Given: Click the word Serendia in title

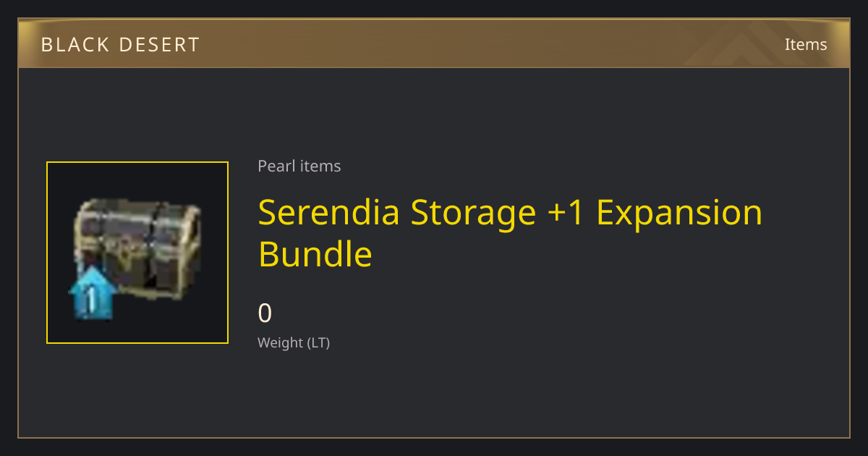Looking at the screenshot, I should [x=329, y=212].
